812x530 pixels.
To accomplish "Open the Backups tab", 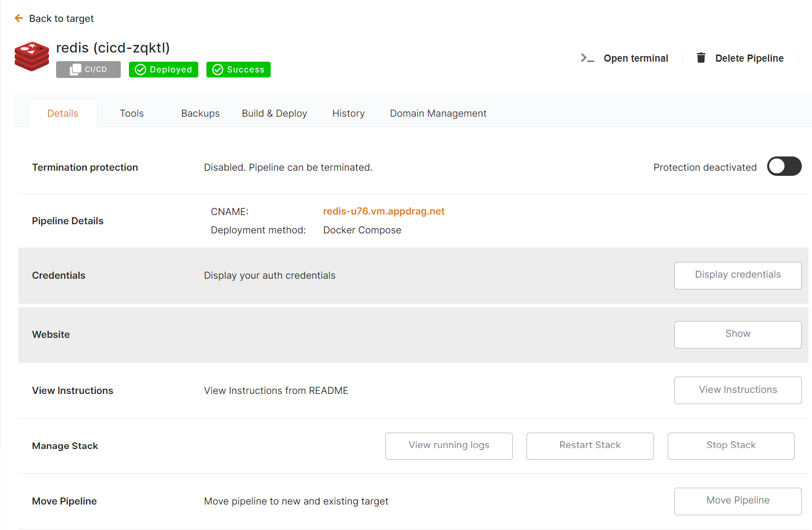I will (200, 113).
